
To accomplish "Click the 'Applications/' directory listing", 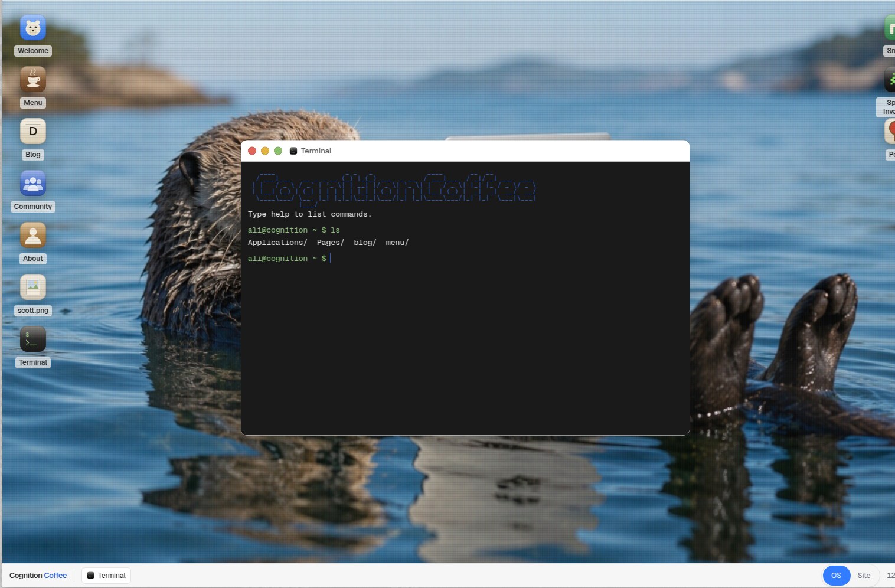I will click(277, 243).
